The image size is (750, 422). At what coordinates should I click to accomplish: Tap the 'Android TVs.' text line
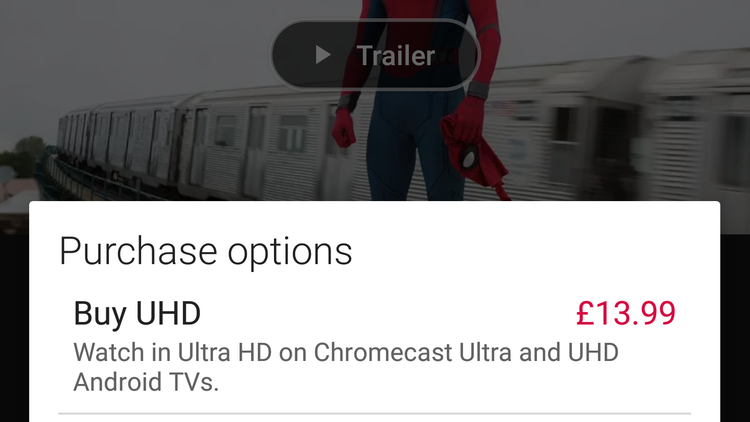[146, 382]
